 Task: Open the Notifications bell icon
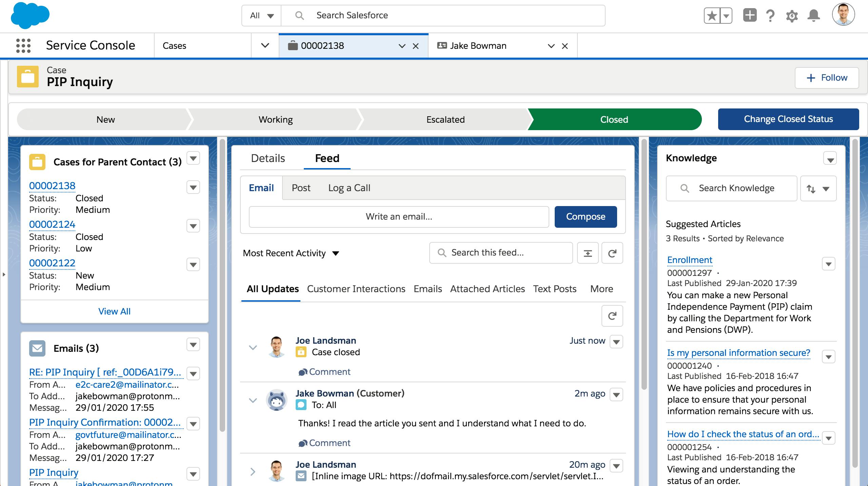[x=814, y=16]
